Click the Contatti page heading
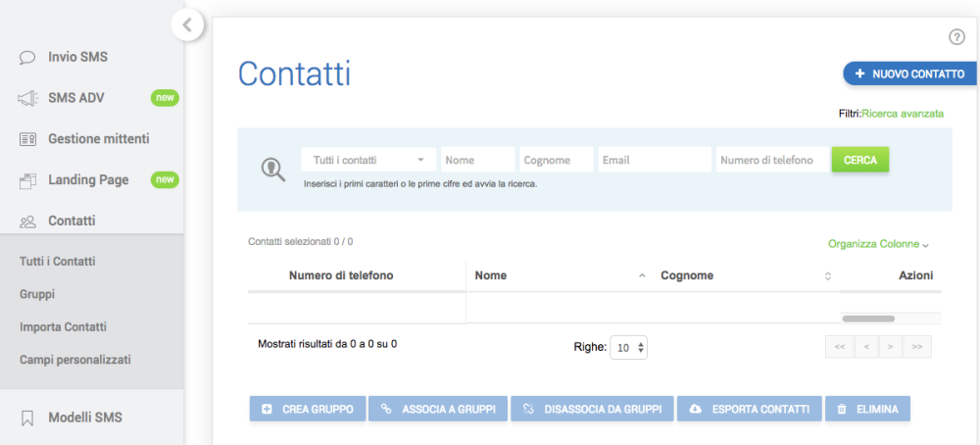Screen dimensions: 980x445 coord(294,74)
